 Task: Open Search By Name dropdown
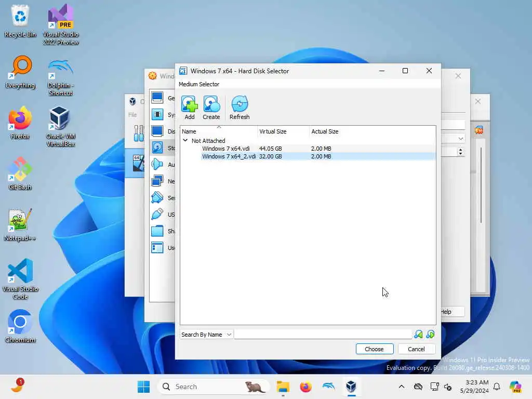(x=206, y=335)
